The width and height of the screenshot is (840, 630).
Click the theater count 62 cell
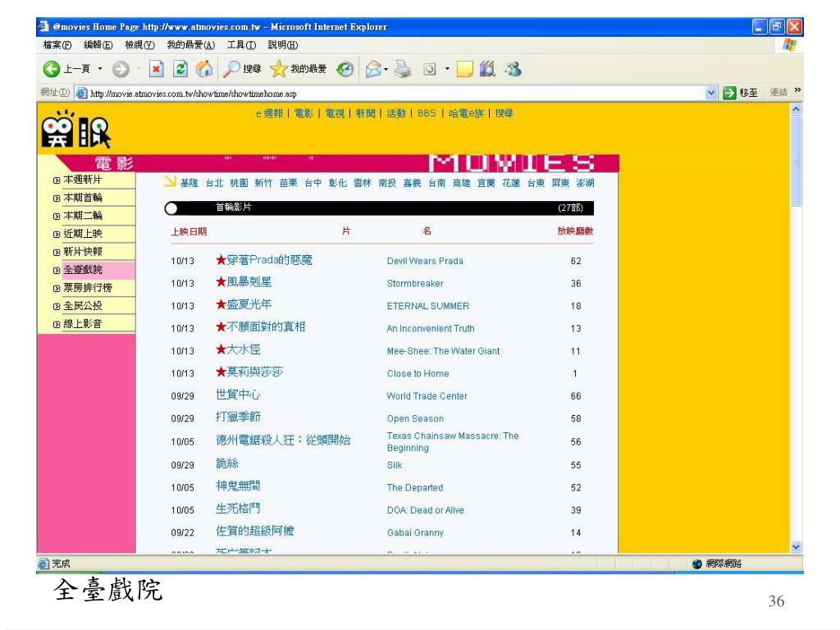tap(576, 261)
